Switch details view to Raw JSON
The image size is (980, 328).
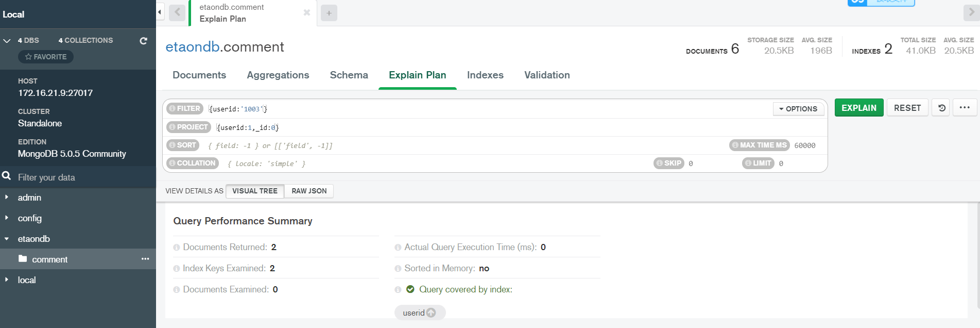309,191
